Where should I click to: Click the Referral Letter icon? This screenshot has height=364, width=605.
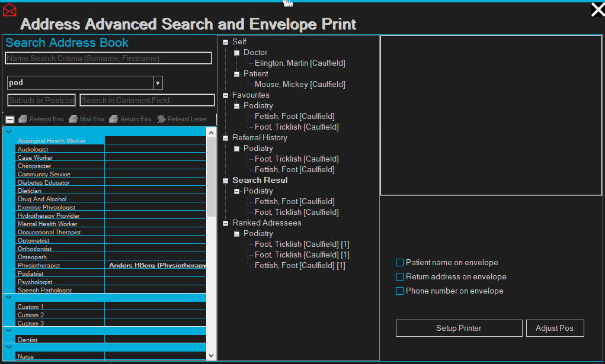click(x=161, y=119)
